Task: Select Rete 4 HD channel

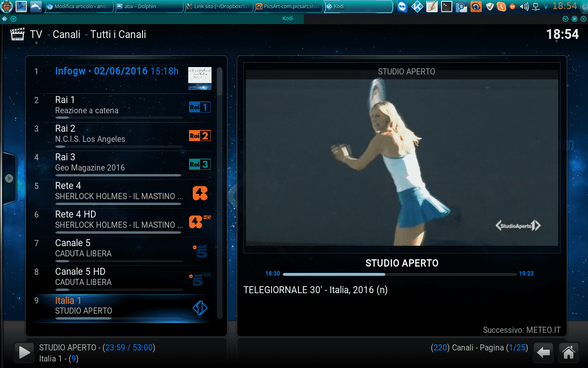Action: coord(121,222)
